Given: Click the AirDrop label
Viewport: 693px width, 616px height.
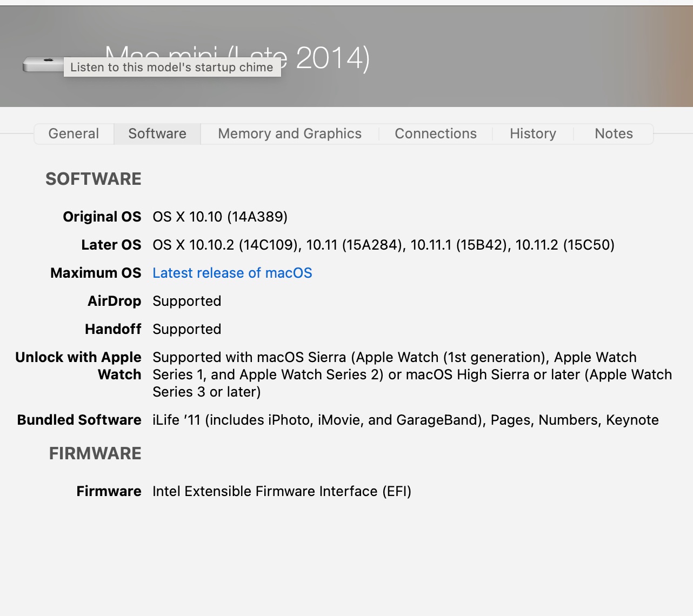Looking at the screenshot, I should point(115,301).
